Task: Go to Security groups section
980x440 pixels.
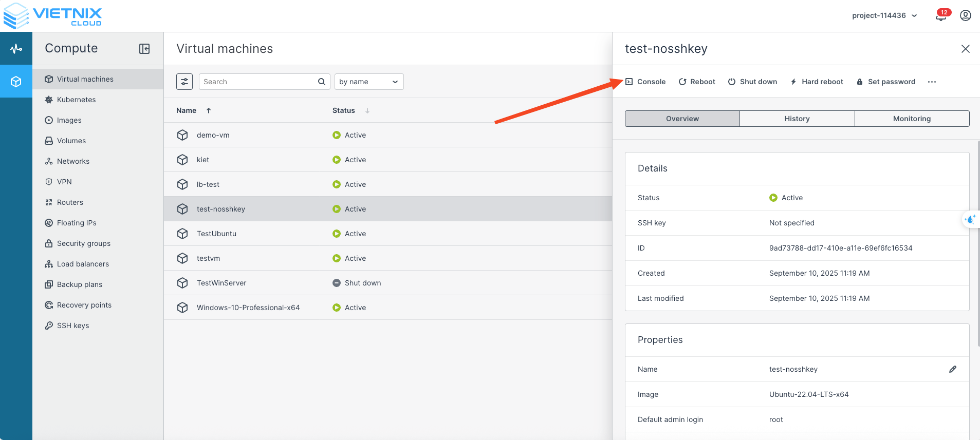Action: point(83,243)
